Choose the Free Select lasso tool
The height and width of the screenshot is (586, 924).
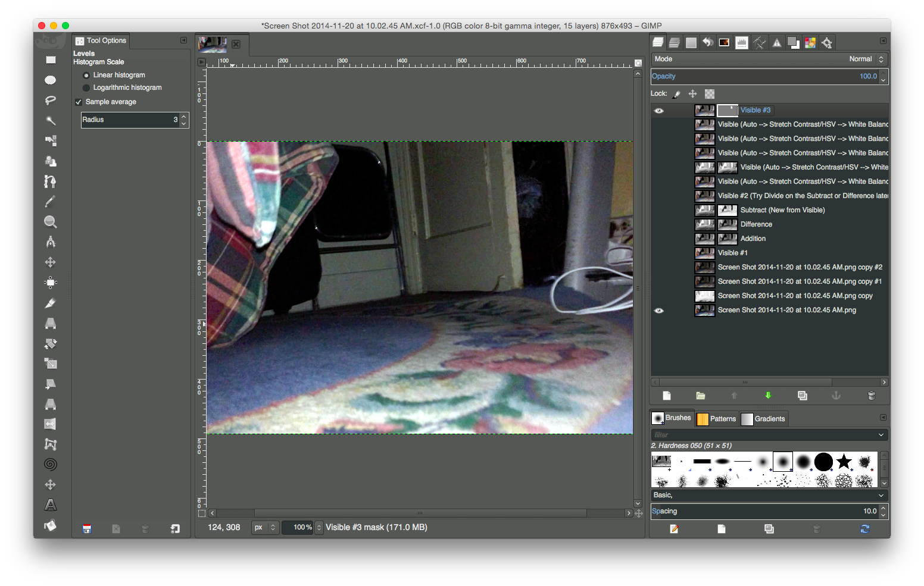[51, 100]
